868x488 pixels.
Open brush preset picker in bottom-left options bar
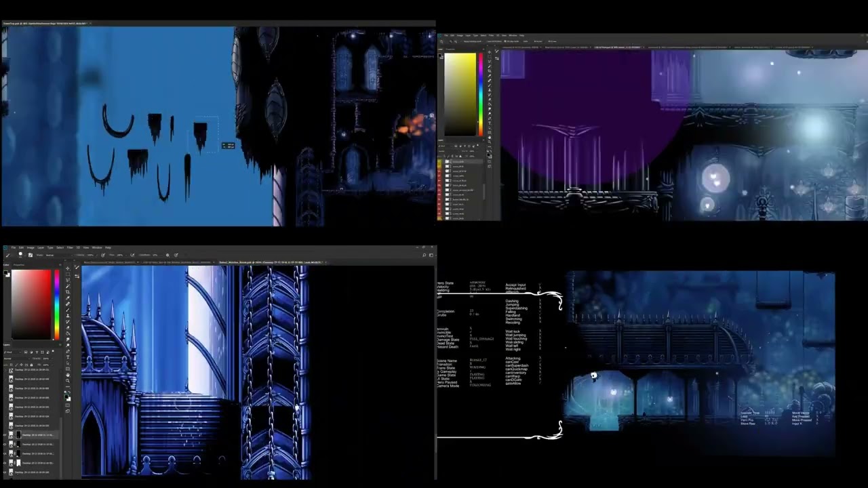(x=20, y=254)
